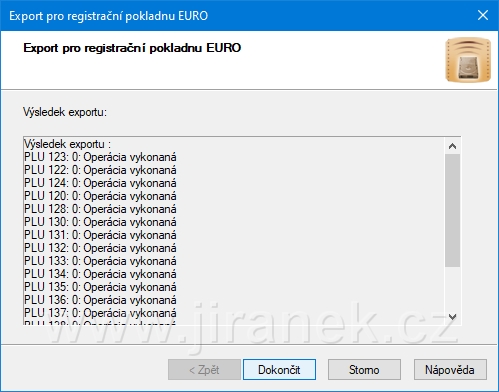The width and height of the screenshot is (499, 392).
Task: Select the line PLU 123: 0: Operácia vykonaná
Action: pos(100,157)
